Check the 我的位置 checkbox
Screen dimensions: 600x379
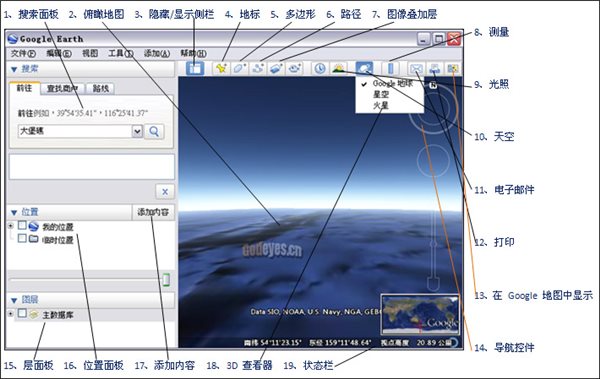coord(23,225)
